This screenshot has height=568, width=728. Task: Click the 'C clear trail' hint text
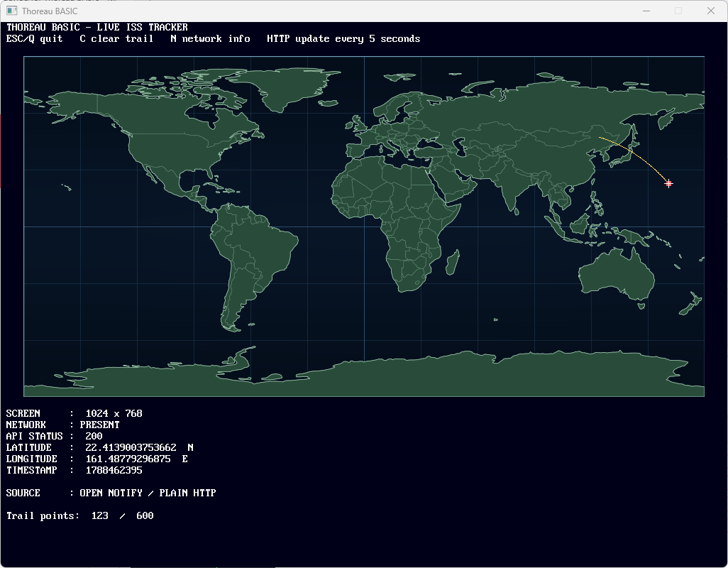coord(116,38)
